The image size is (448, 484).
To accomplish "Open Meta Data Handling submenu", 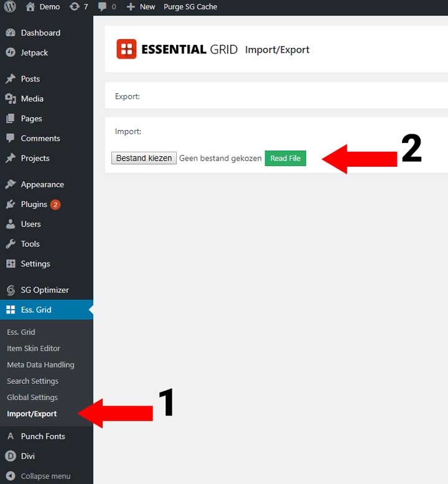I will tap(40, 365).
